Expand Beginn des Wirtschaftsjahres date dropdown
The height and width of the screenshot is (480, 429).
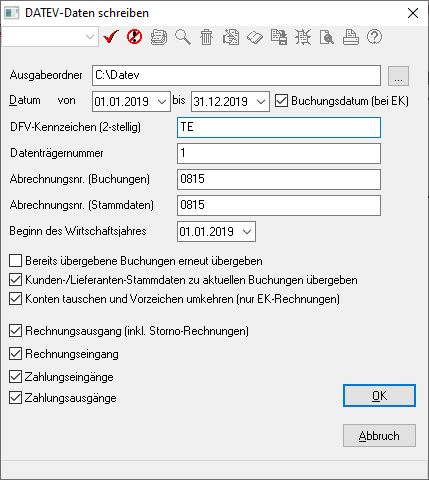click(247, 231)
